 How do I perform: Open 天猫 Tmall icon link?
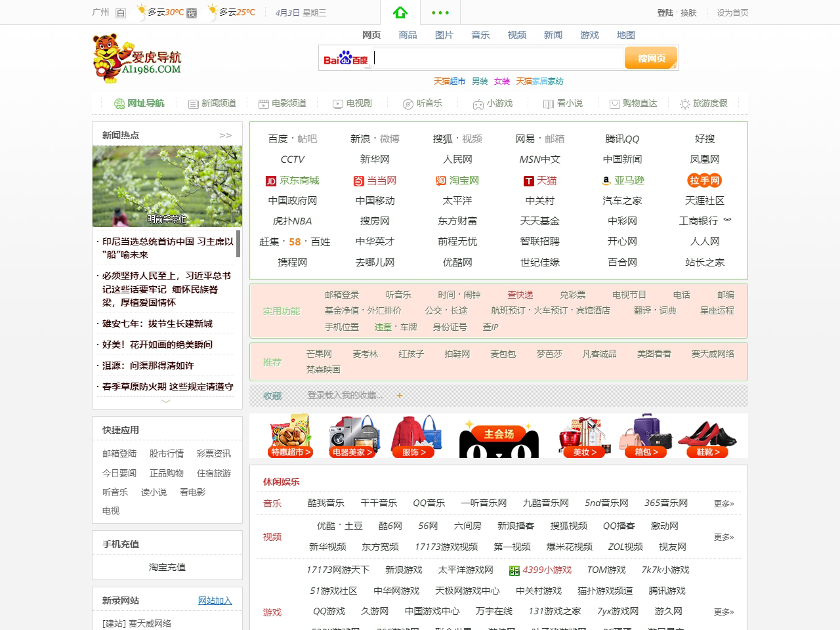coord(528,181)
